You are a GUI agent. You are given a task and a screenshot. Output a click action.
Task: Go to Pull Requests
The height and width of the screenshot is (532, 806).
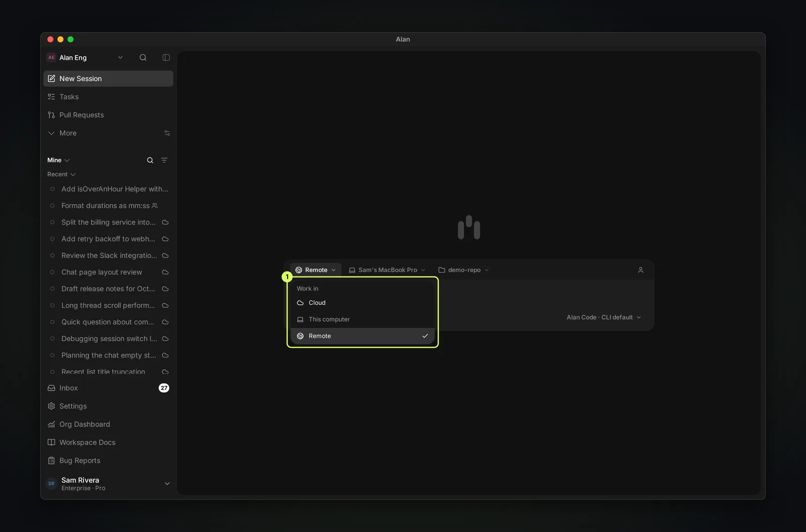[108, 115]
